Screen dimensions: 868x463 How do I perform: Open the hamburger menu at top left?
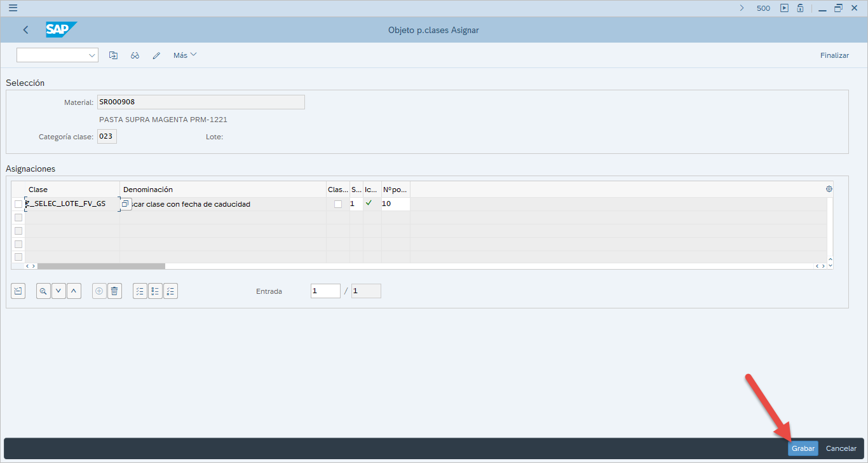(x=13, y=8)
